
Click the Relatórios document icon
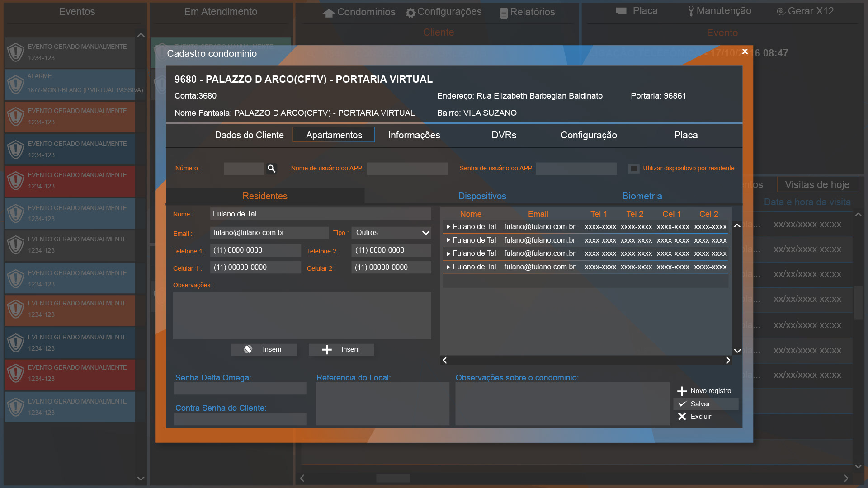[504, 13]
